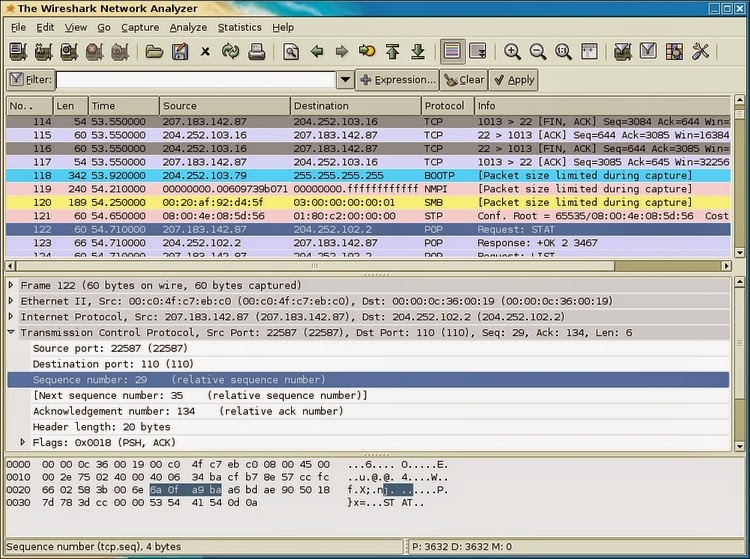
Task: Click the Expression... button
Action: [x=397, y=80]
